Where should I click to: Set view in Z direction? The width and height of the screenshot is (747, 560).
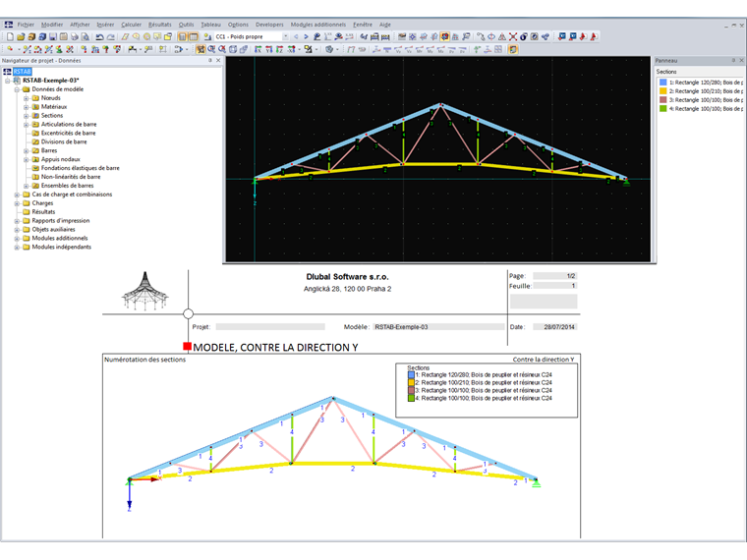point(280,49)
